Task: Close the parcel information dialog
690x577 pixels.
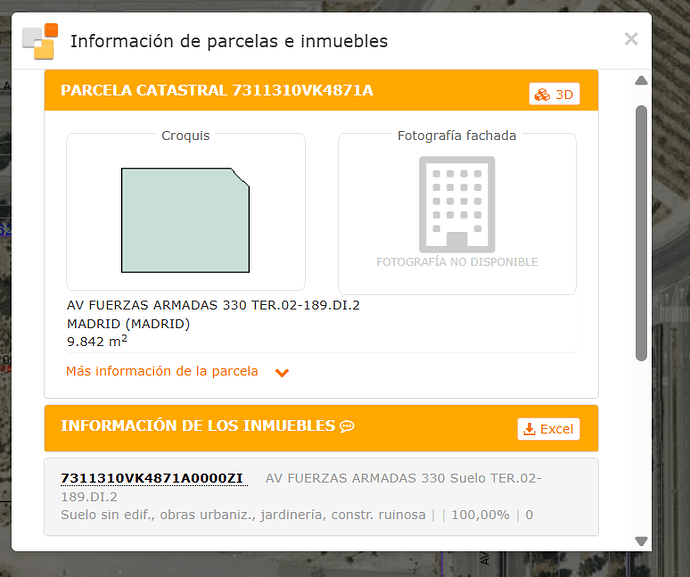Action: (x=630, y=40)
